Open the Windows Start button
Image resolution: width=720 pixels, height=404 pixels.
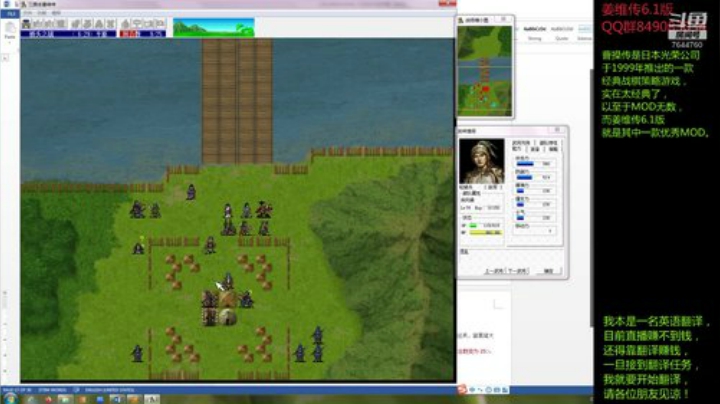[10, 399]
